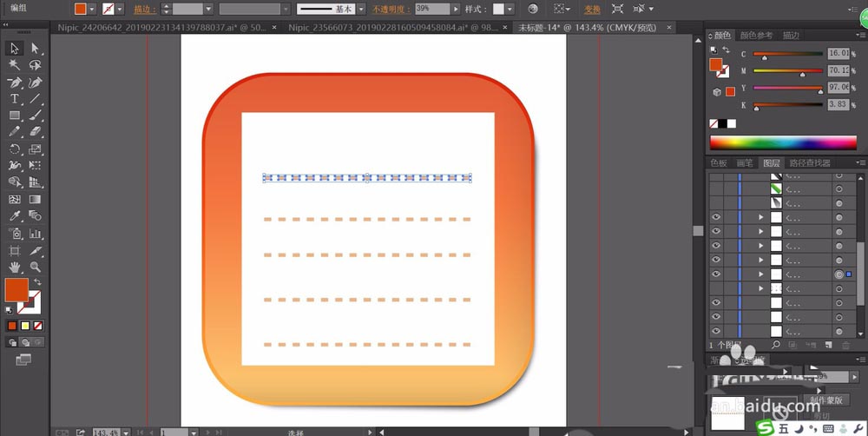This screenshot has width=868, height=436.
Task: Select the Shape Builder tool
Action: tap(15, 182)
